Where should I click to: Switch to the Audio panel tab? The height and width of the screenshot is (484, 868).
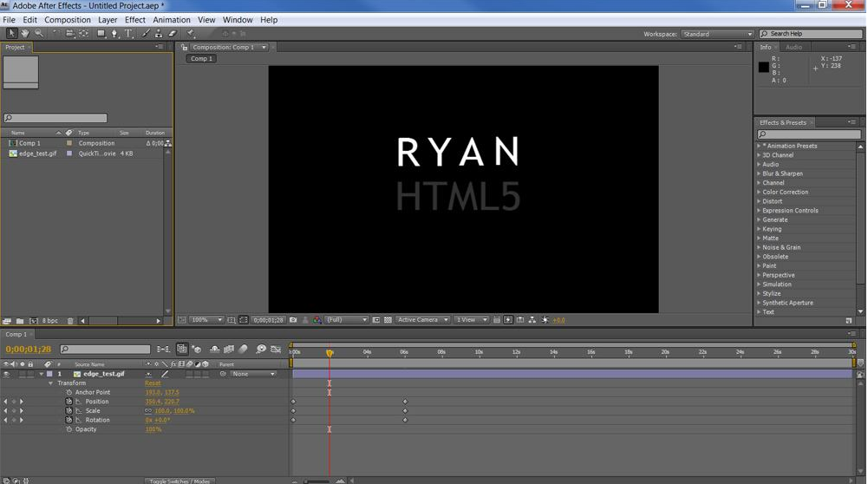point(793,47)
